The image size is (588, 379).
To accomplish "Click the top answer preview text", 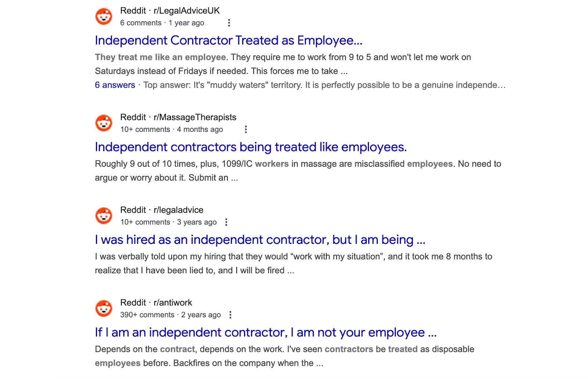I will (323, 85).
